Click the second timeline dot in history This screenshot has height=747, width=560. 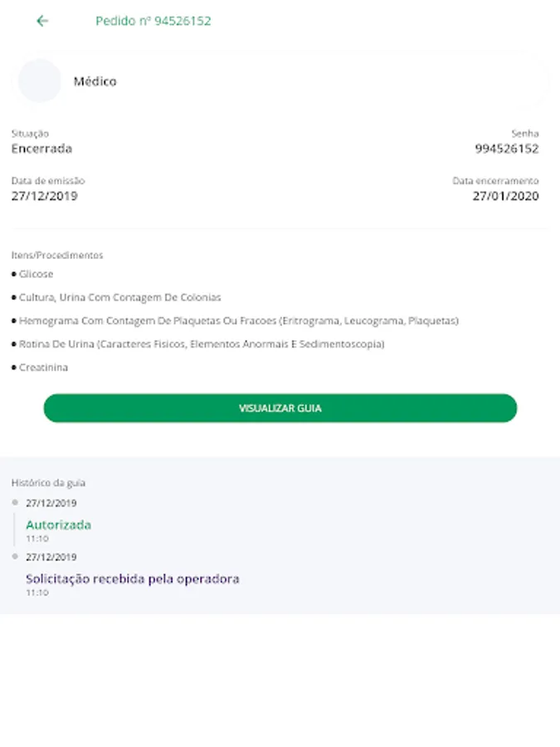tap(15, 556)
